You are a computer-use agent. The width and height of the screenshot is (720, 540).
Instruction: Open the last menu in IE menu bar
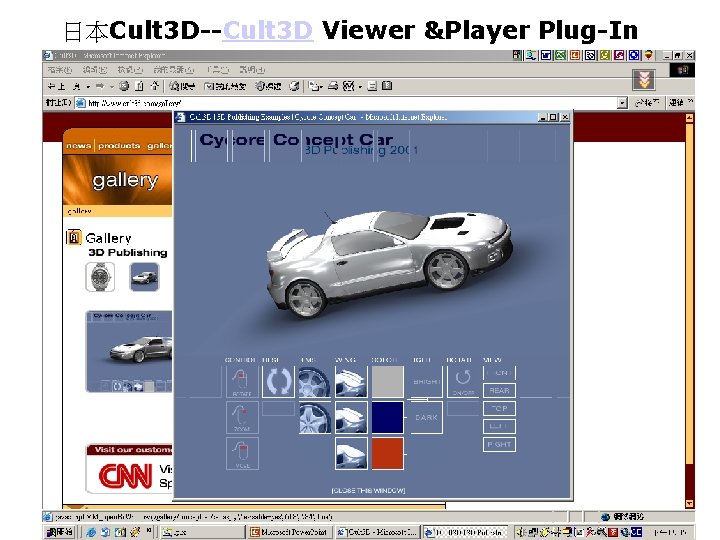252,70
